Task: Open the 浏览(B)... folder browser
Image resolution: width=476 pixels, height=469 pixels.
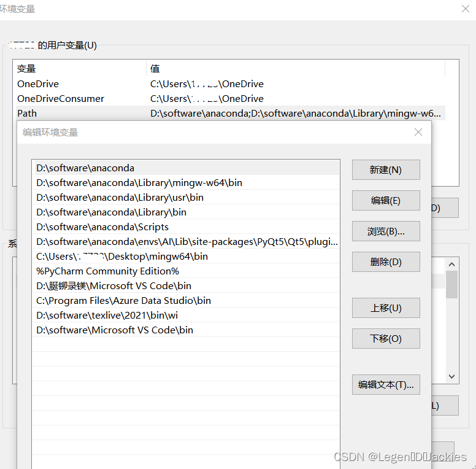Action: coord(386,231)
